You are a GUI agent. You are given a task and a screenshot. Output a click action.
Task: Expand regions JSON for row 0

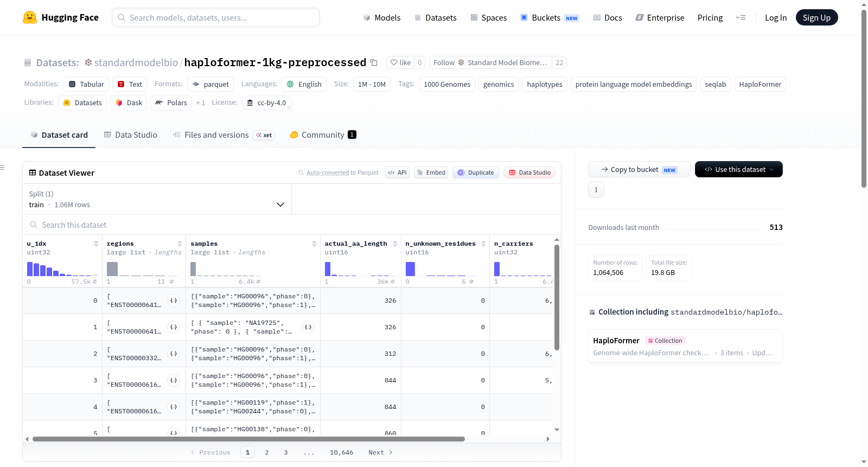[174, 300]
